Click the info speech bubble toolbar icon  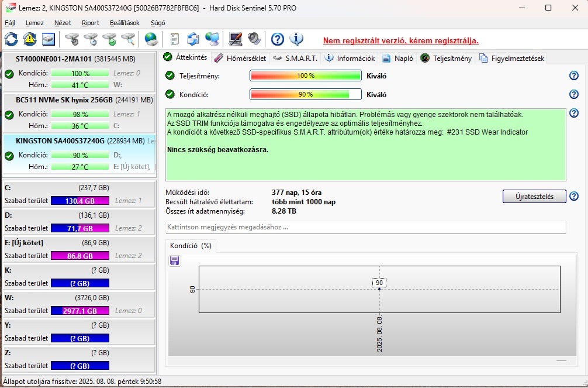coord(296,39)
